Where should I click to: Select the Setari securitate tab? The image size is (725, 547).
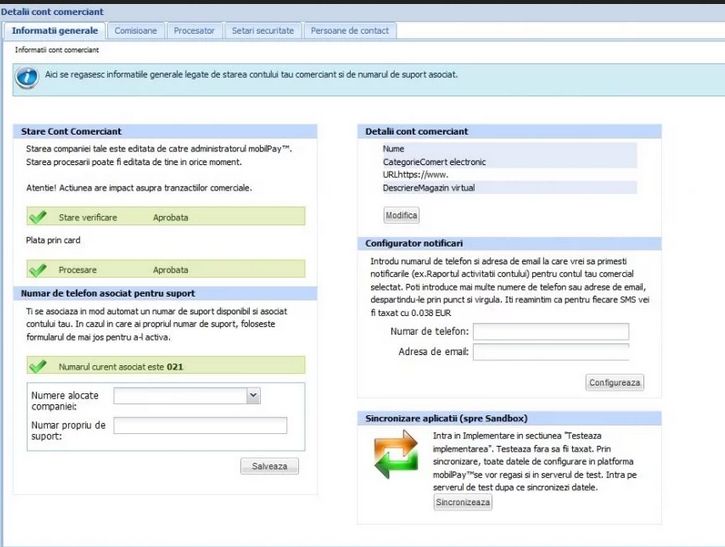click(262, 31)
